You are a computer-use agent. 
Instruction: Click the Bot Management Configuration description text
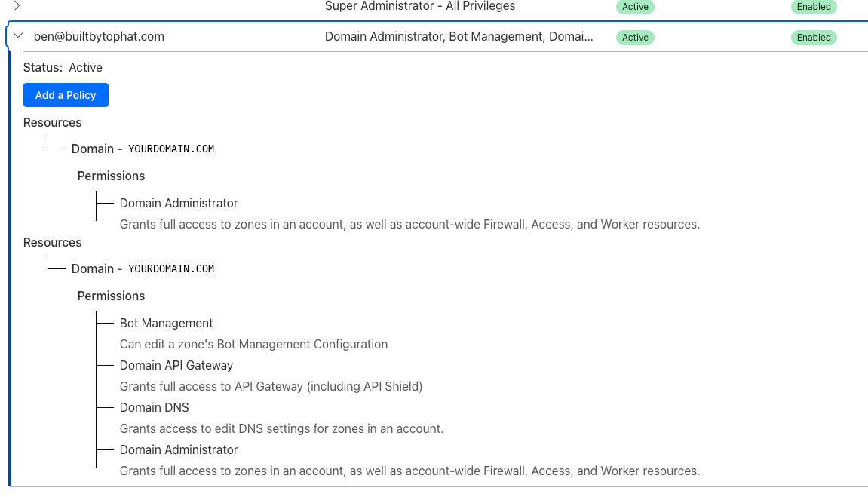pos(253,344)
